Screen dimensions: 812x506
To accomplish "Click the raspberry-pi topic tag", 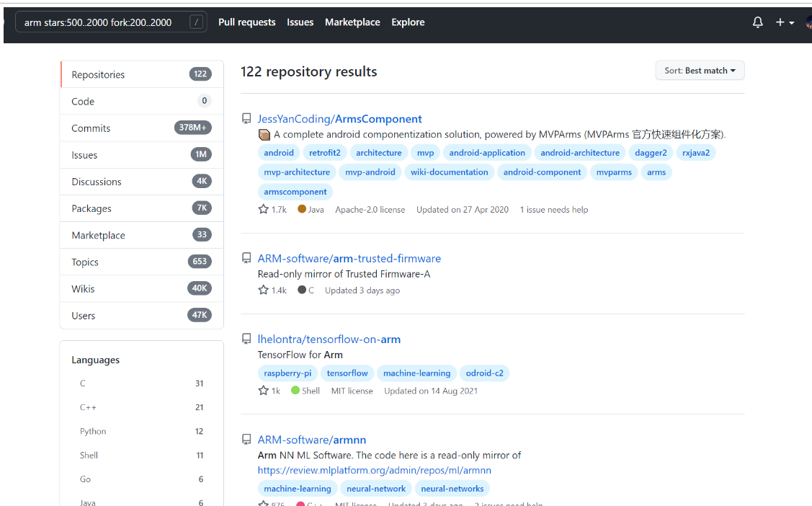I will coord(287,373).
